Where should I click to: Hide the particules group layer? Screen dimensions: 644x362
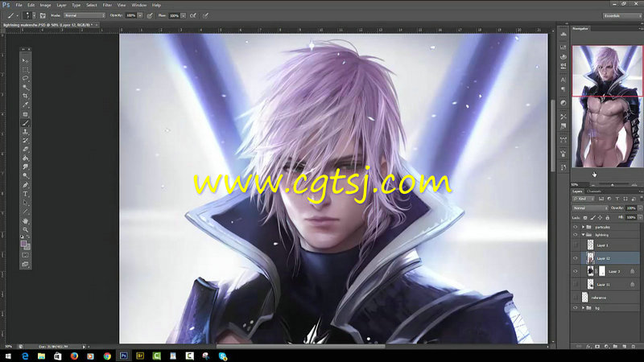tap(576, 227)
